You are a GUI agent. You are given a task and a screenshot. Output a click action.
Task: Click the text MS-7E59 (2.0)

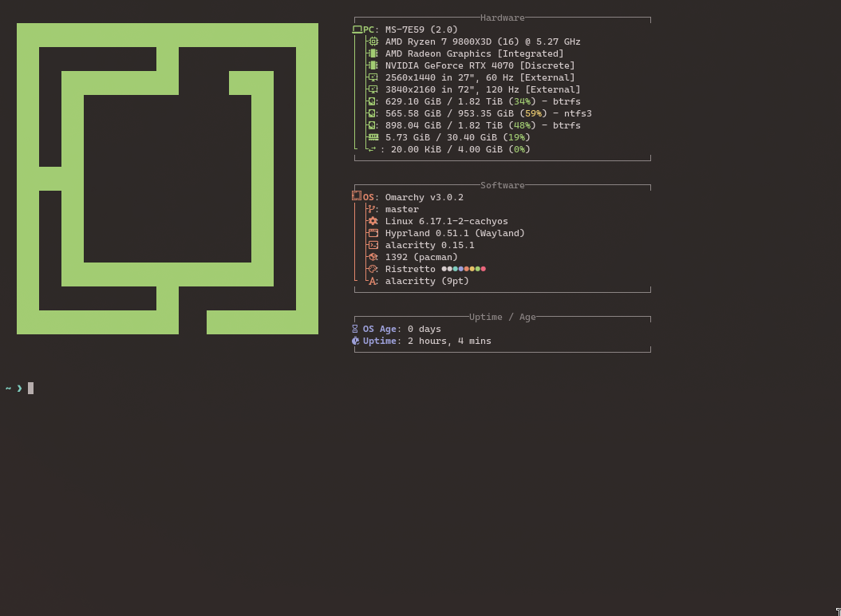[x=421, y=30]
